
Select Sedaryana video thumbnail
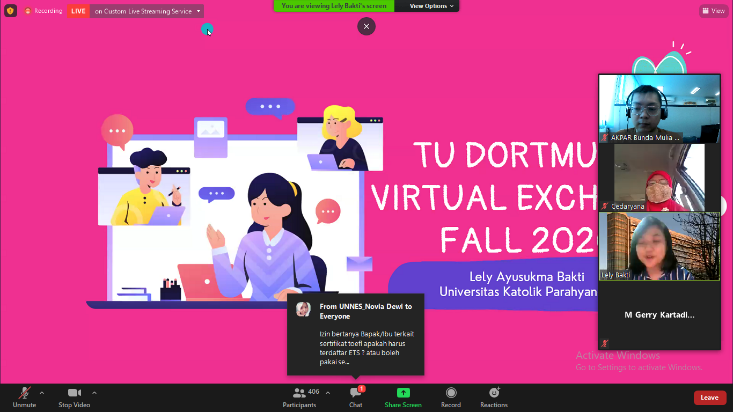point(659,178)
